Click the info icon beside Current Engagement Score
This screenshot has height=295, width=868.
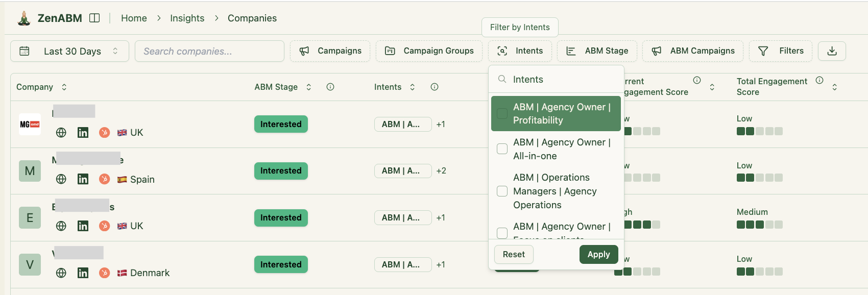[x=697, y=80]
